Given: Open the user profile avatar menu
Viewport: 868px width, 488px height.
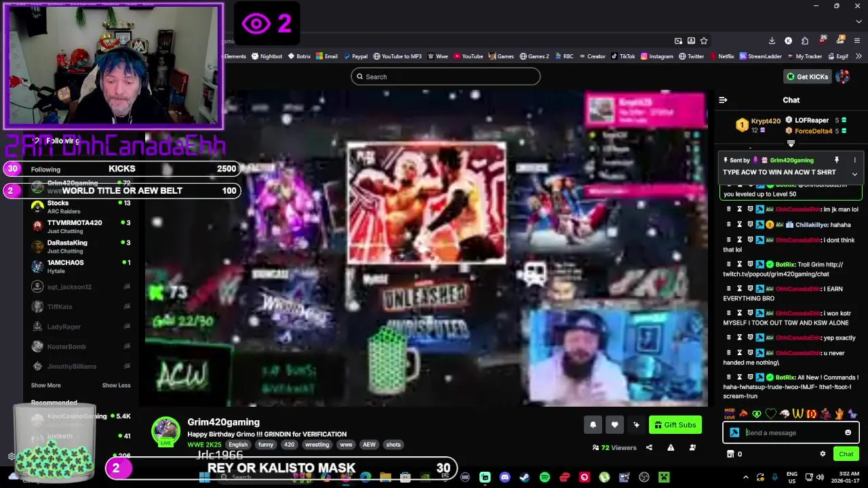Looking at the screenshot, I should (x=843, y=77).
